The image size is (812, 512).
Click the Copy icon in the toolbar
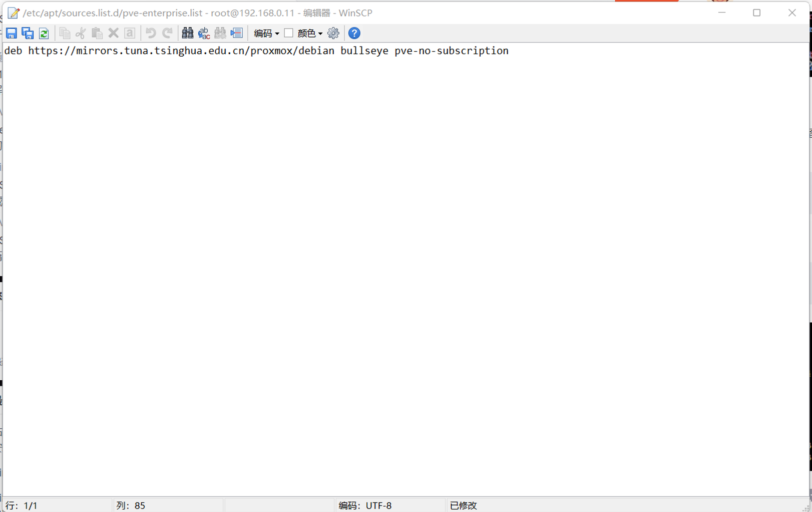[65, 33]
